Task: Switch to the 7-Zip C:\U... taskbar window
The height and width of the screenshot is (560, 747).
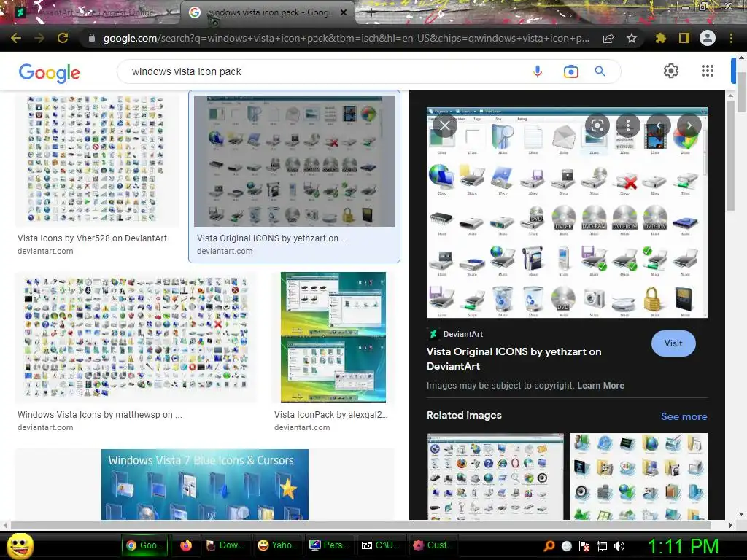Action: 380,545
